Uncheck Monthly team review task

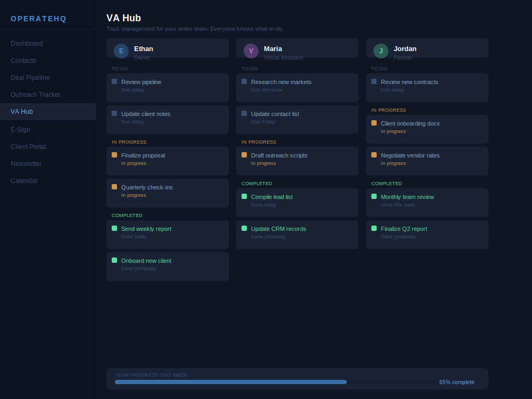(374, 196)
